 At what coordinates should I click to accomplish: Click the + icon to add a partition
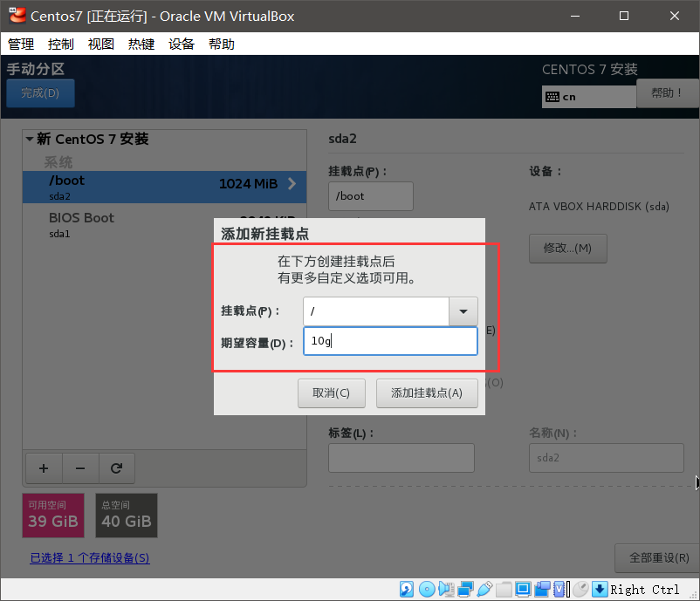[x=44, y=468]
